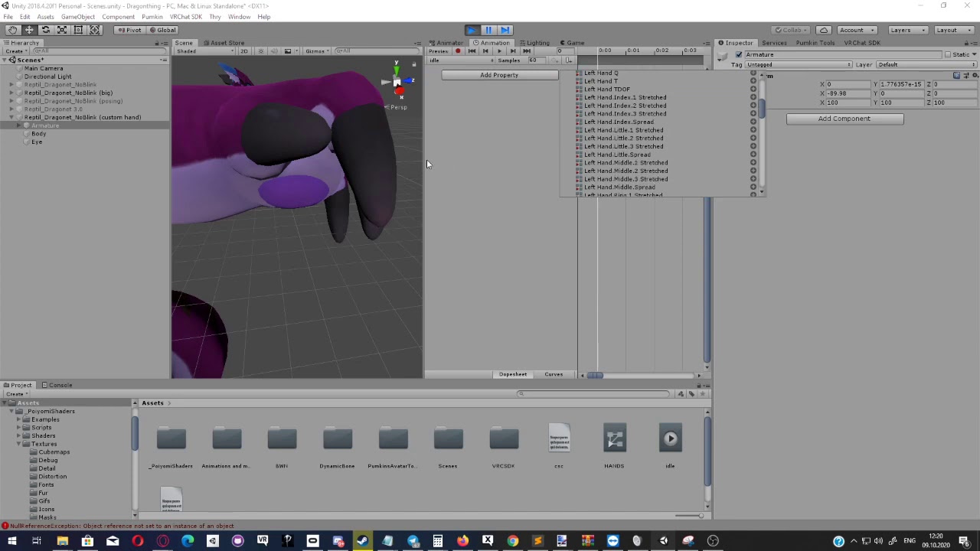Toggle scene audio icon
980x551 pixels.
[x=274, y=51]
